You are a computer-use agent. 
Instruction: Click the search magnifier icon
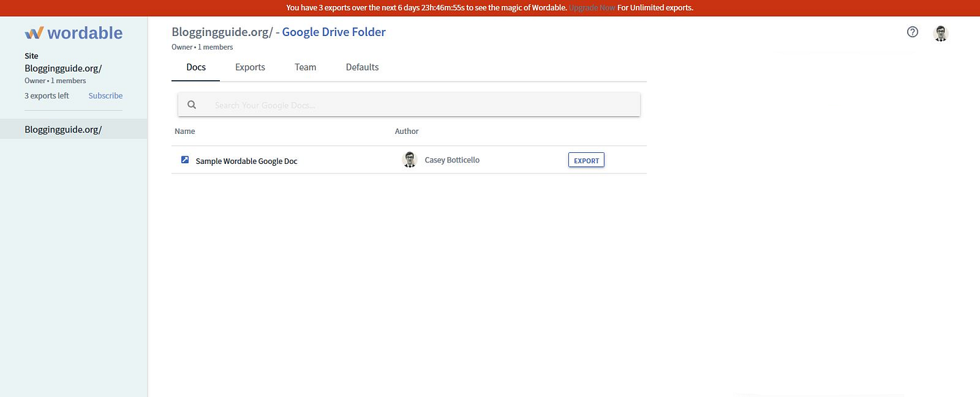click(x=192, y=105)
